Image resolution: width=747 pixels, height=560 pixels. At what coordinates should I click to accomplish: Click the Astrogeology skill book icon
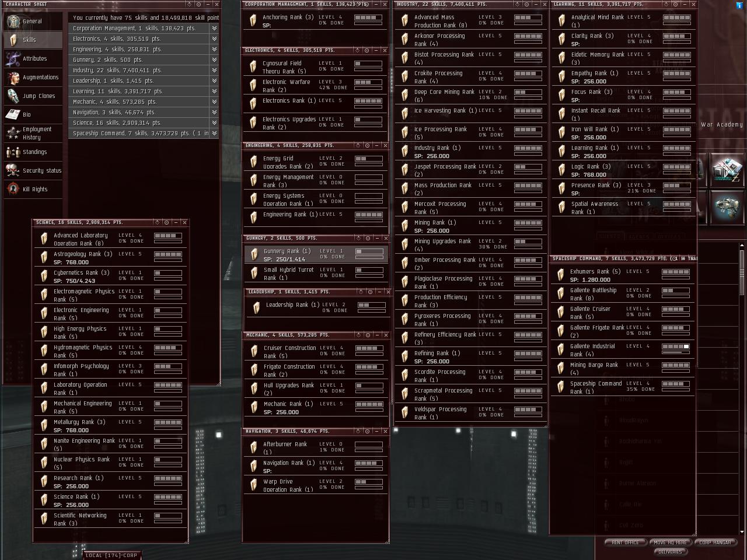coord(44,258)
